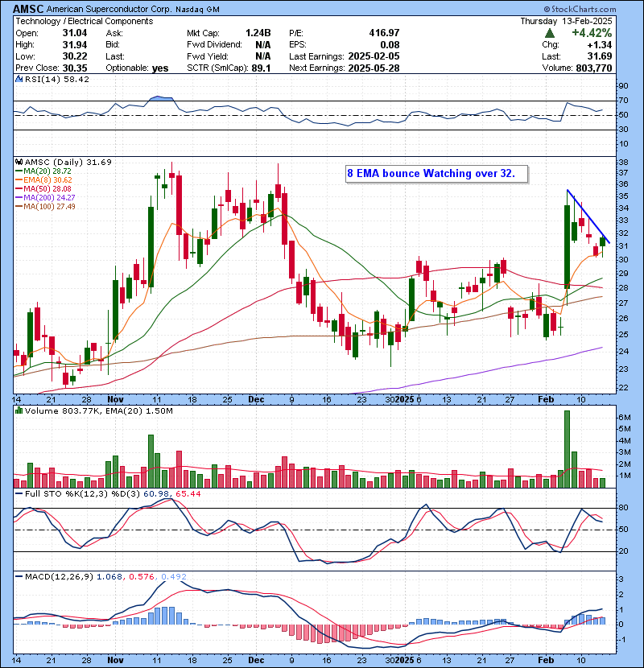The height and width of the screenshot is (668, 644).
Task: Click the green up-arrow change icon
Action: tap(550, 33)
